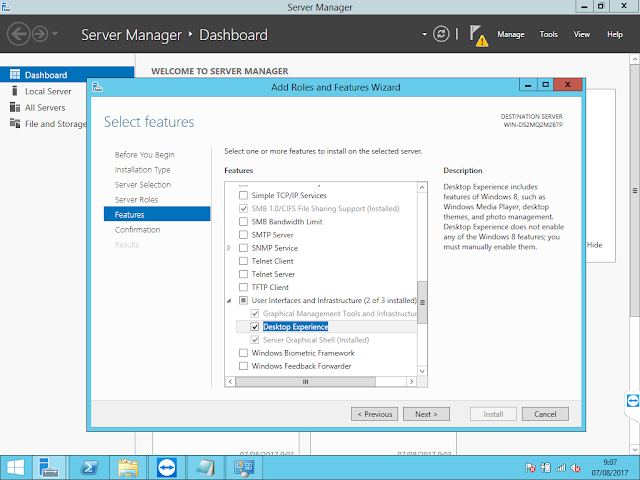Click Server Manager main scrollbar thumb

(x=635, y=190)
